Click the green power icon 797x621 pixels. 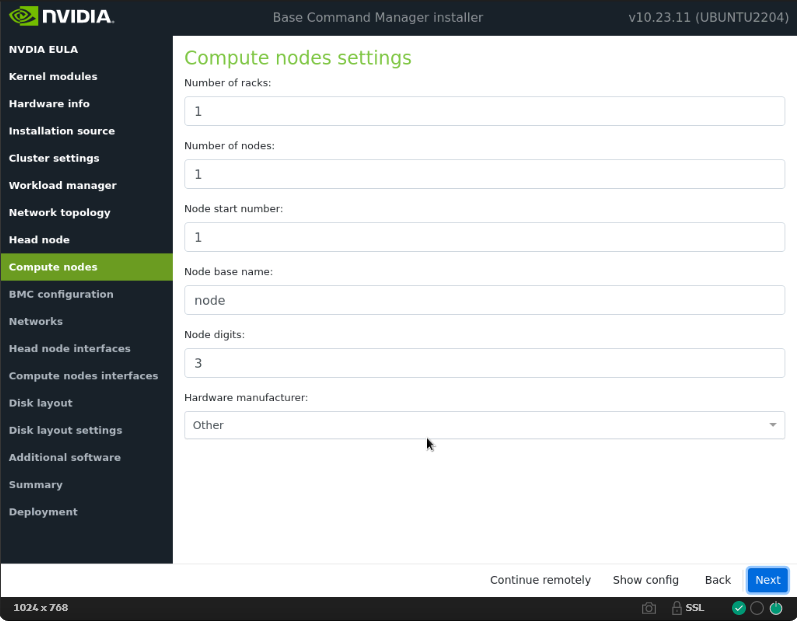(776, 608)
